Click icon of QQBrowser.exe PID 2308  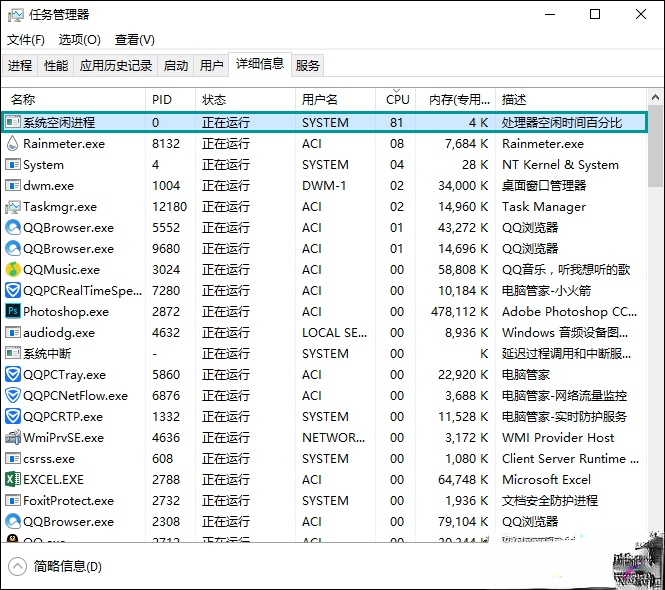tap(13, 521)
